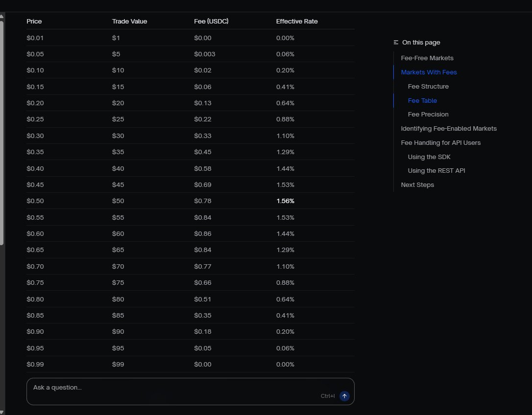Focus the 'Ask a question...' input field

[191, 392]
